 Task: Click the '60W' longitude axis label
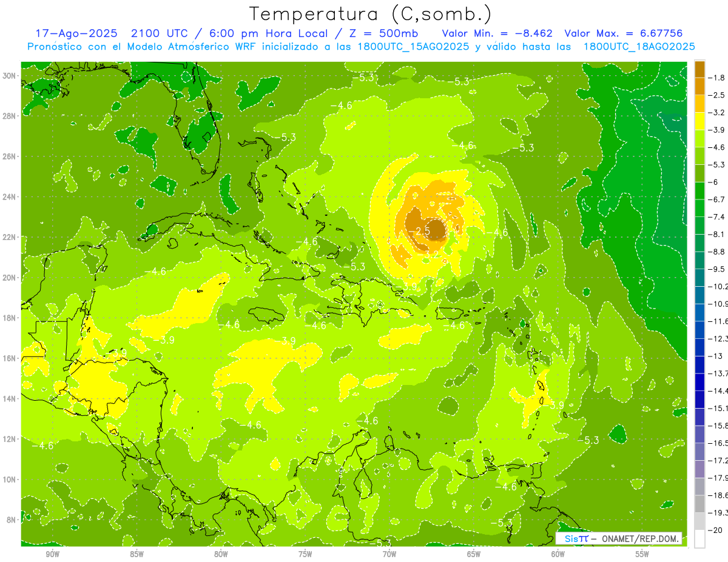558,555
